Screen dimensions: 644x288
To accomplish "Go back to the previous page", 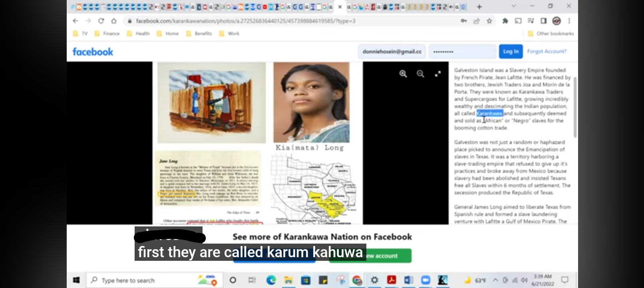I will [76, 21].
